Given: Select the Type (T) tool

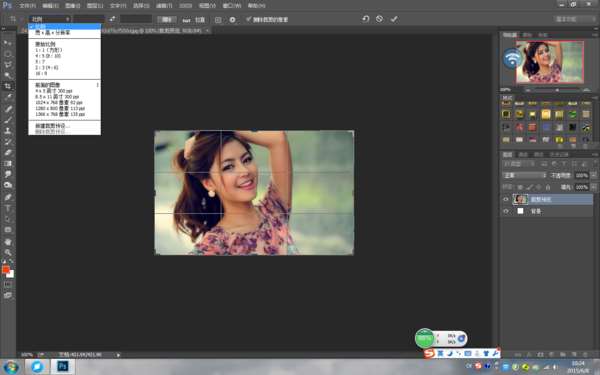Looking at the screenshot, I should (x=8, y=209).
